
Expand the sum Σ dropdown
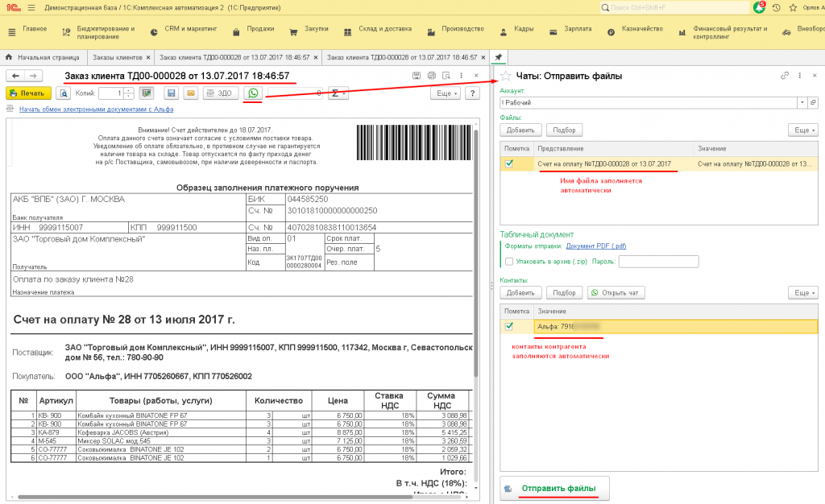pos(338,93)
